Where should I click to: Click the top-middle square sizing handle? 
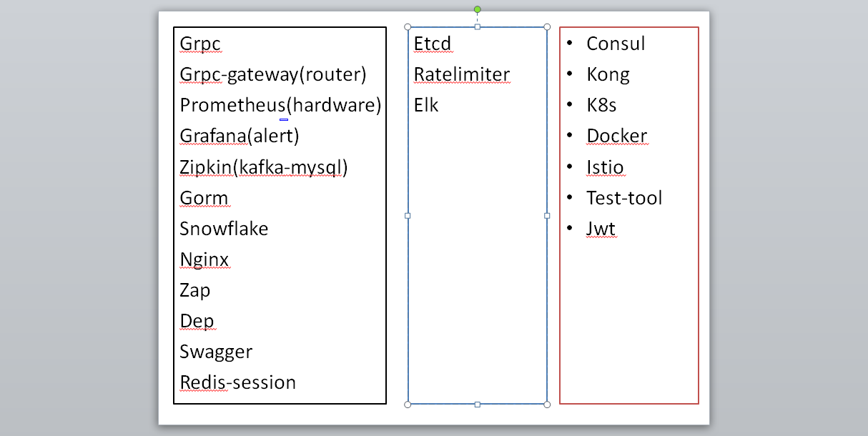[478, 27]
